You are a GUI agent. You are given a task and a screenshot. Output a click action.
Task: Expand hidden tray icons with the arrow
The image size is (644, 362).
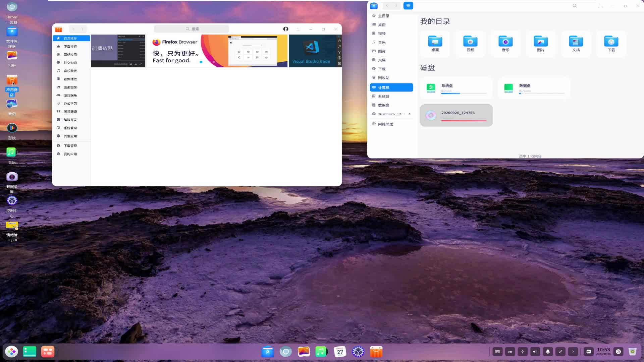[x=573, y=352]
